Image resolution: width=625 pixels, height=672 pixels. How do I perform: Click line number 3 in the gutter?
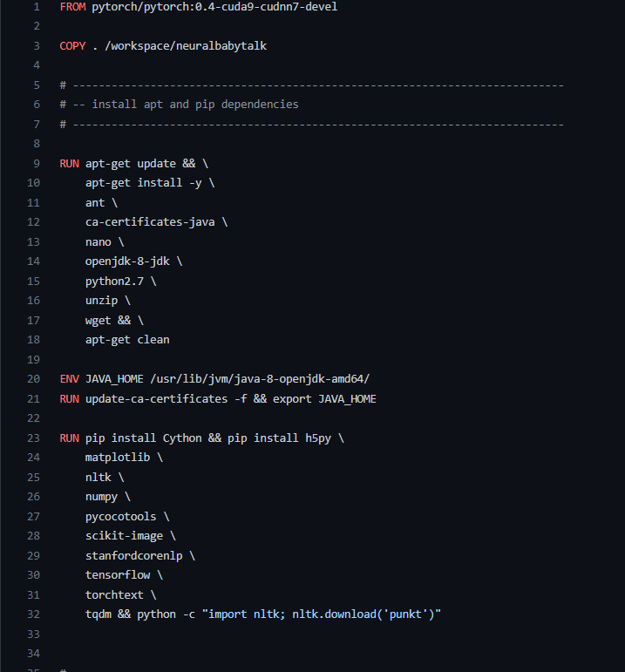coord(37,46)
